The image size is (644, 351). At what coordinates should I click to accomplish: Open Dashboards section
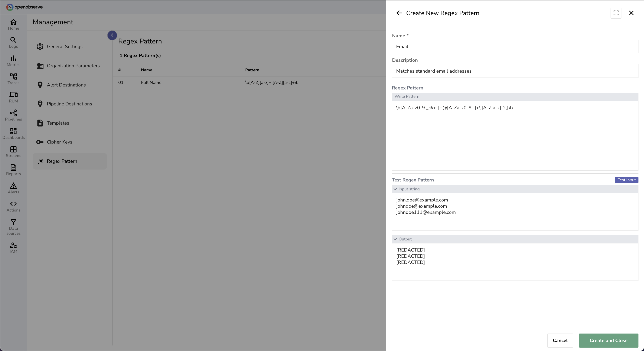13,134
